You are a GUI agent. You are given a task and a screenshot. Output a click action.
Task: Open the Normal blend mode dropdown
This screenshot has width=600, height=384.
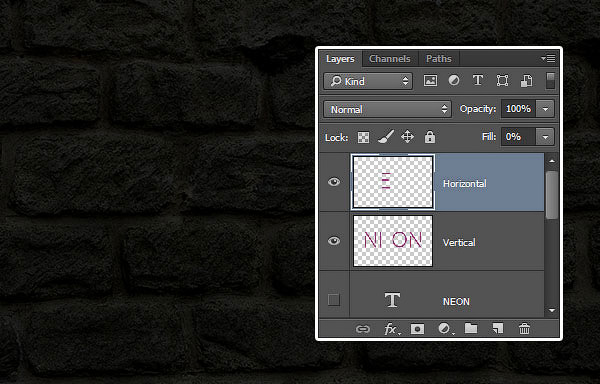tap(387, 109)
